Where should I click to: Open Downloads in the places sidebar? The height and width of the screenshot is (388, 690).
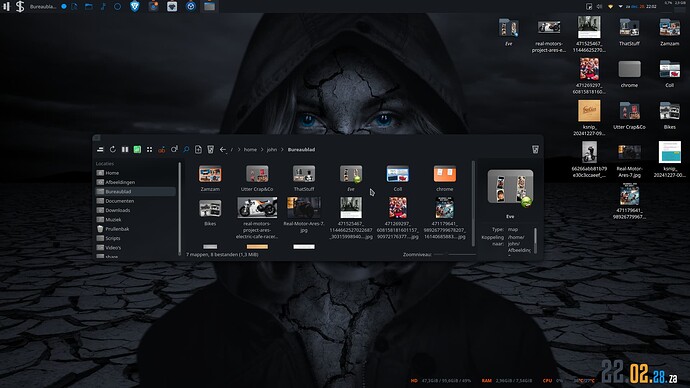click(x=136, y=210)
